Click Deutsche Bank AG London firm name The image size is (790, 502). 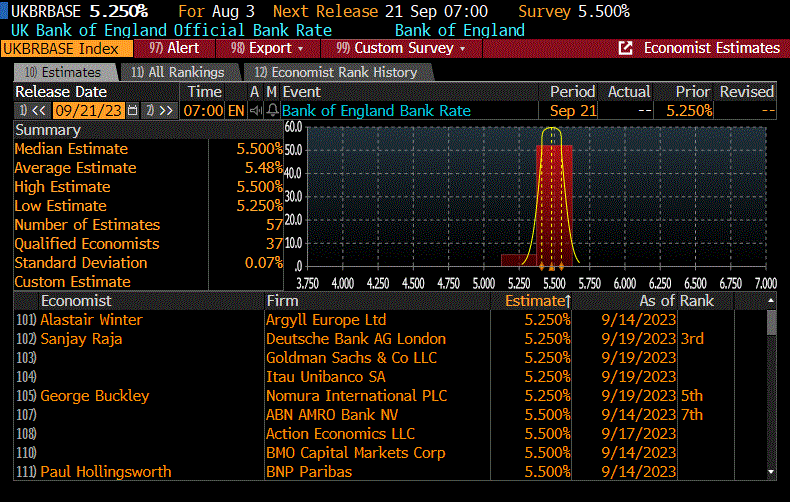[356, 339]
